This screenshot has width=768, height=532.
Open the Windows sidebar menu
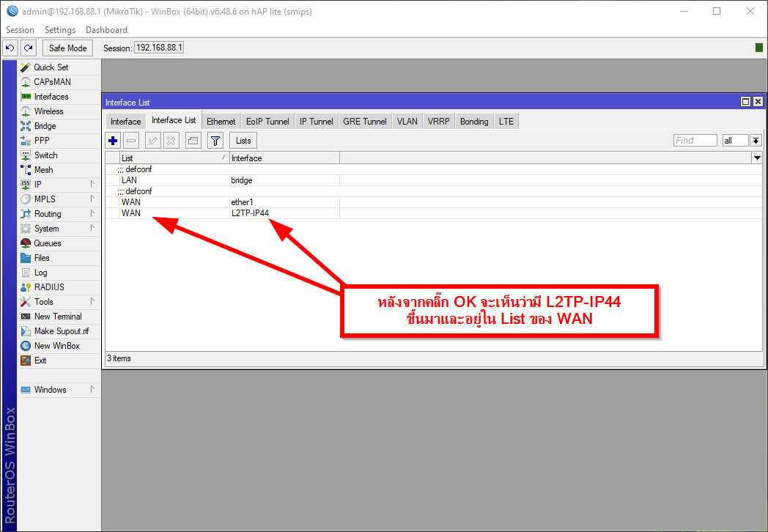pos(59,390)
